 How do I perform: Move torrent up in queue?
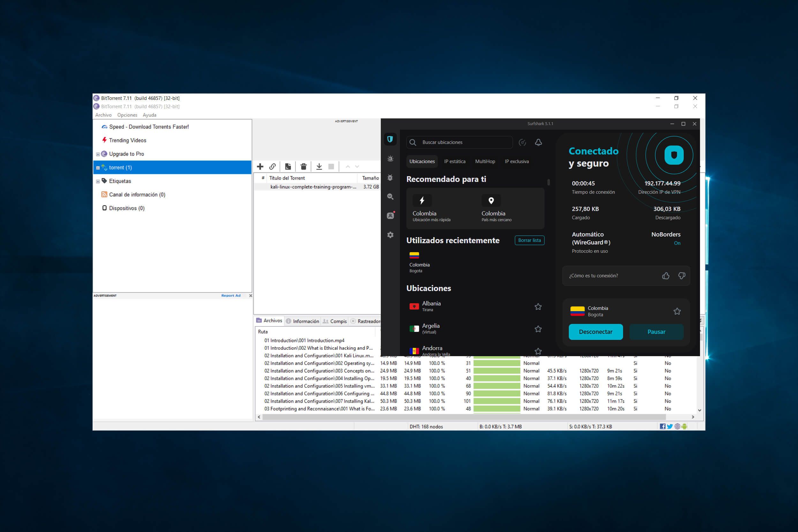[x=347, y=167]
